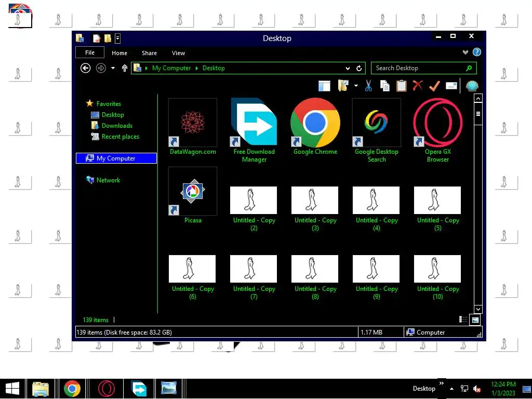This screenshot has height=399, width=532.
Task: Click the Properties icon in title bar
Action: pyautogui.click(x=97, y=38)
